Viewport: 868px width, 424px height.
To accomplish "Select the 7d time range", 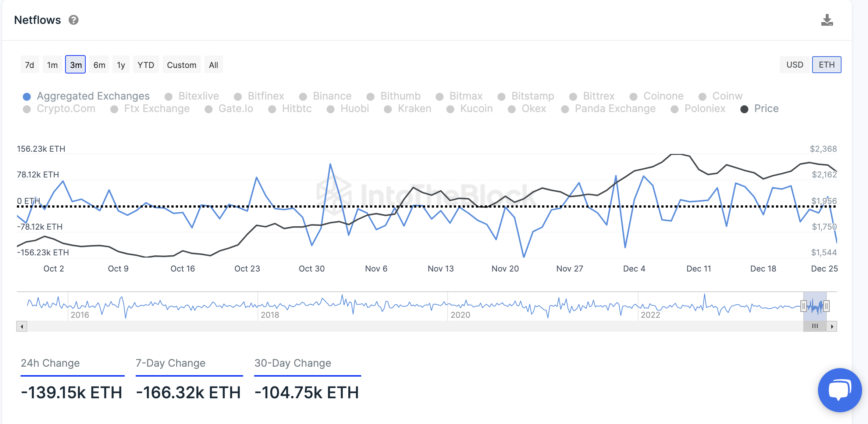I will coord(29,65).
